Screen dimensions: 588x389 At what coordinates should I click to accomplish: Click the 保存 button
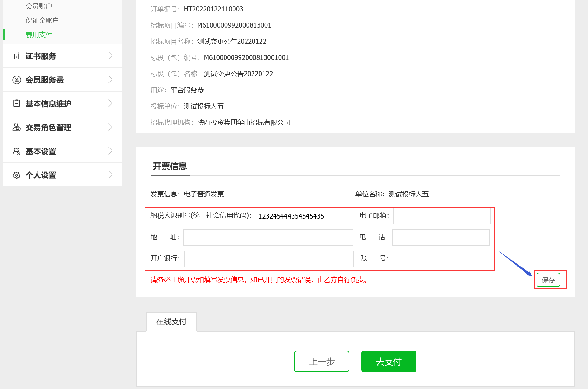pos(548,280)
